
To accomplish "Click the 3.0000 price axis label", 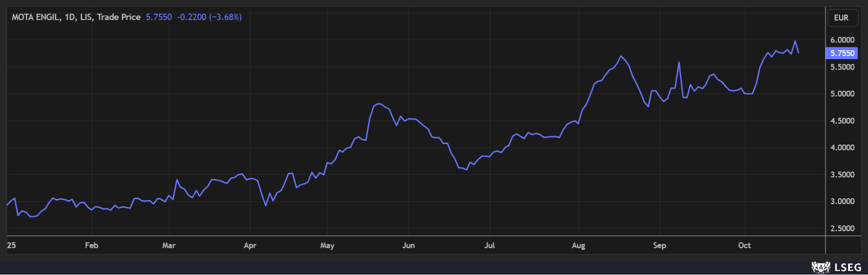I will [842, 201].
